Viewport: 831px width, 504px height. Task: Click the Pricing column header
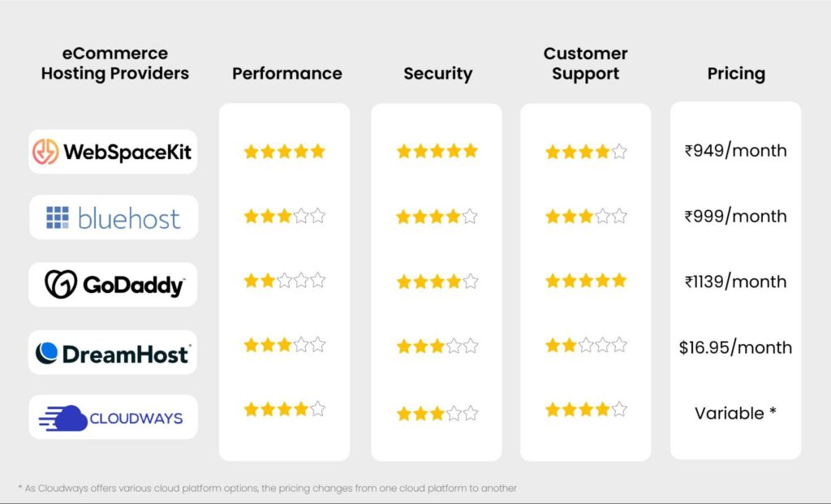point(736,74)
